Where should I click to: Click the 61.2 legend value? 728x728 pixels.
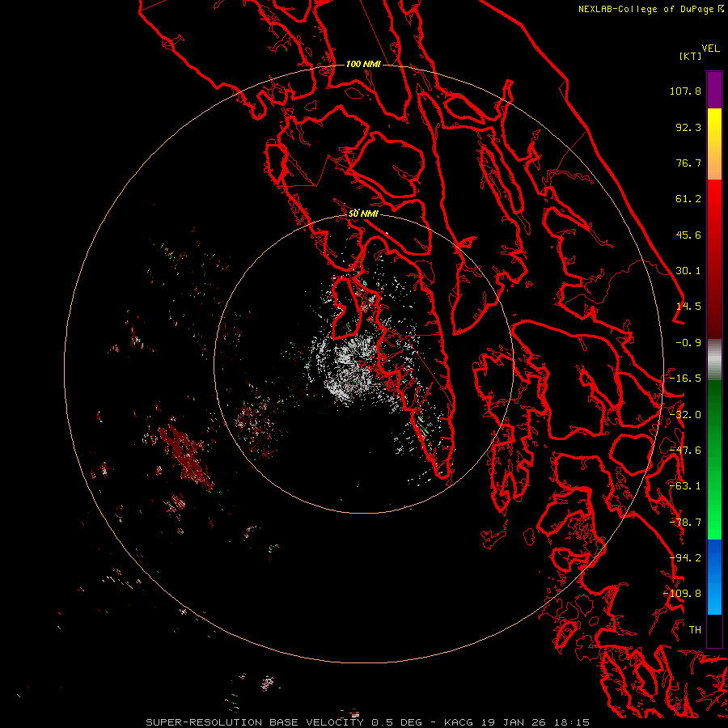point(688,199)
